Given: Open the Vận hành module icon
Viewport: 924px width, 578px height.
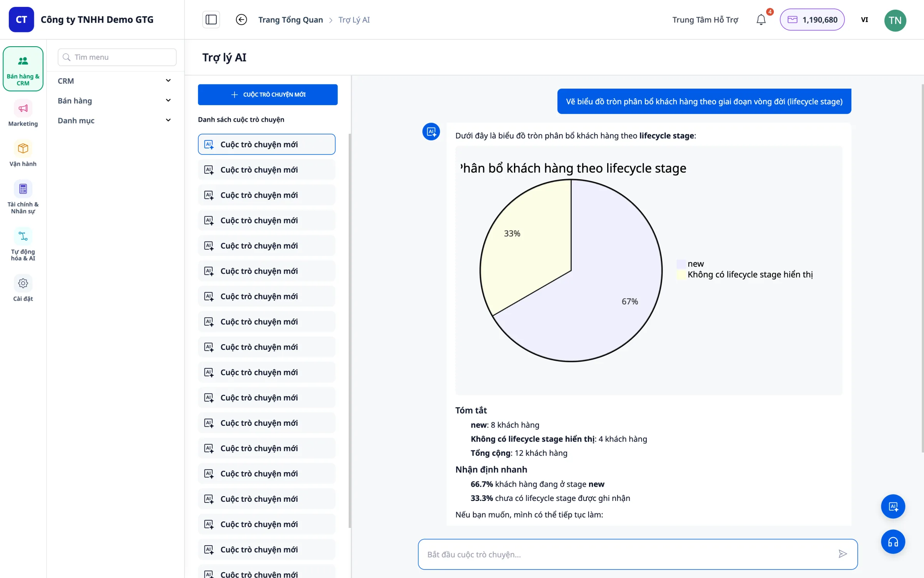Looking at the screenshot, I should pos(23,149).
